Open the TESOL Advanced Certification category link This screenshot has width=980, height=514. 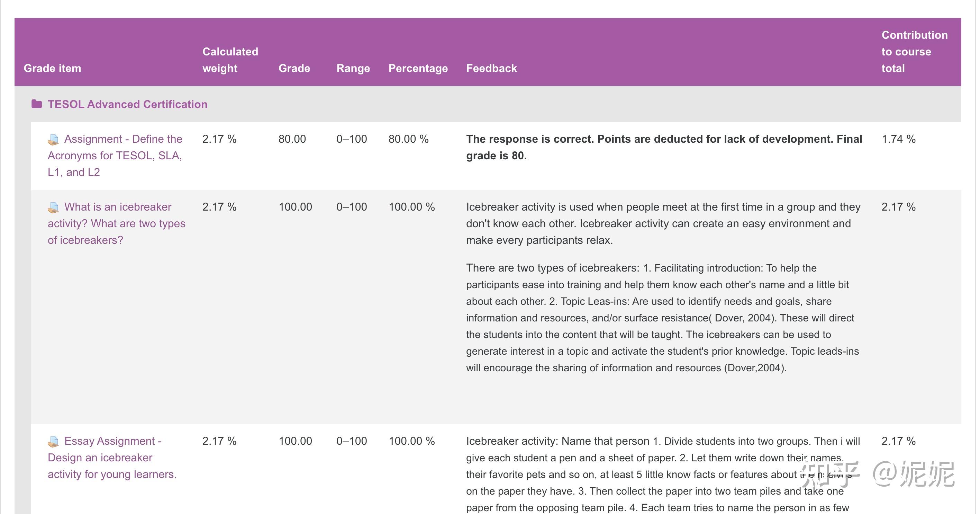pos(127,104)
